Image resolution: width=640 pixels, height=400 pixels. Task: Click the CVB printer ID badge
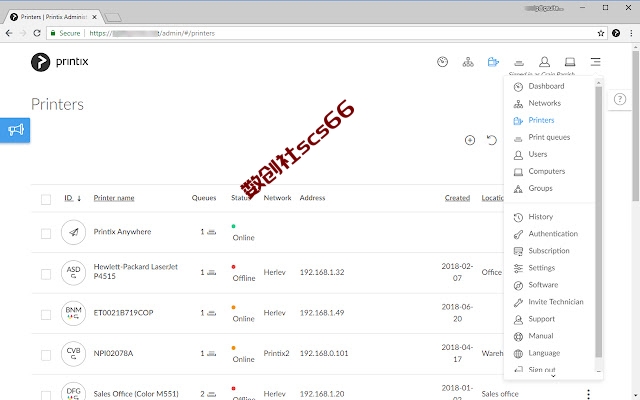point(73,353)
